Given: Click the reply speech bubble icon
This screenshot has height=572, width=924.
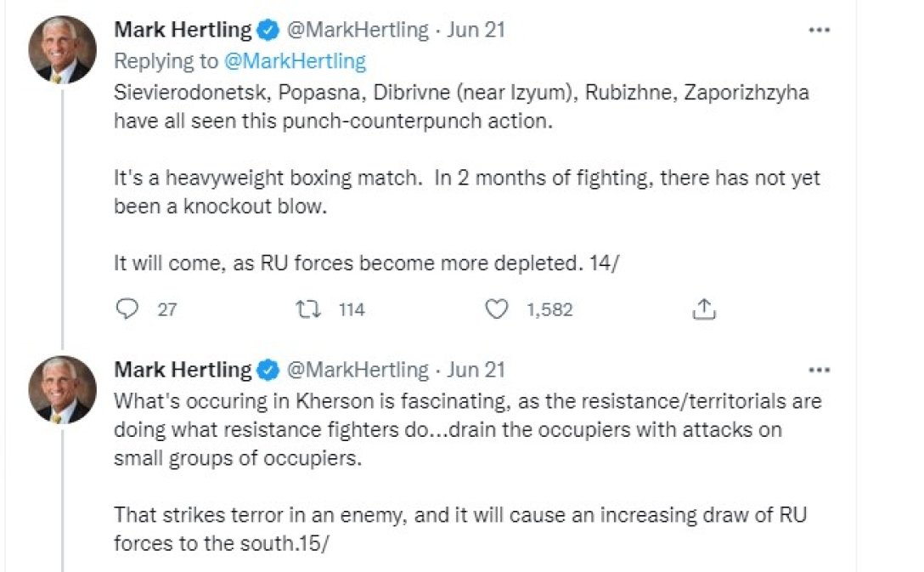Looking at the screenshot, I should coord(127,310).
